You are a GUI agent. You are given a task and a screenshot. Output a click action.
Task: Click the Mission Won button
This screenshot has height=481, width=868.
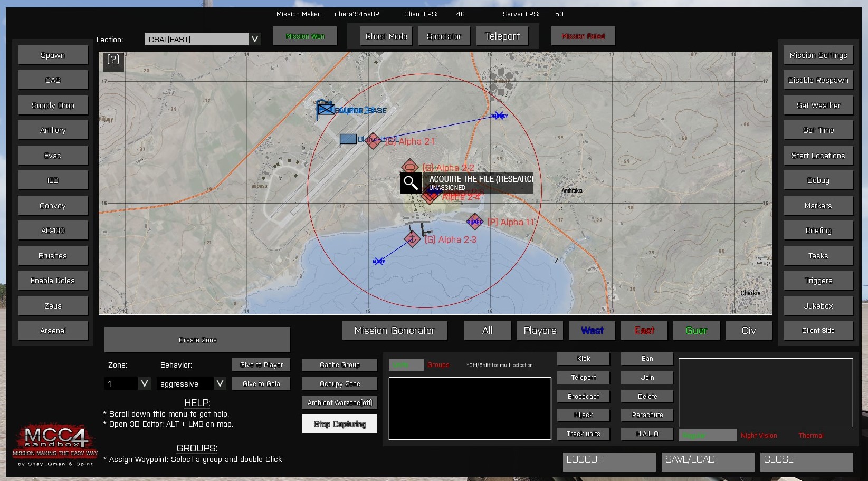[305, 36]
